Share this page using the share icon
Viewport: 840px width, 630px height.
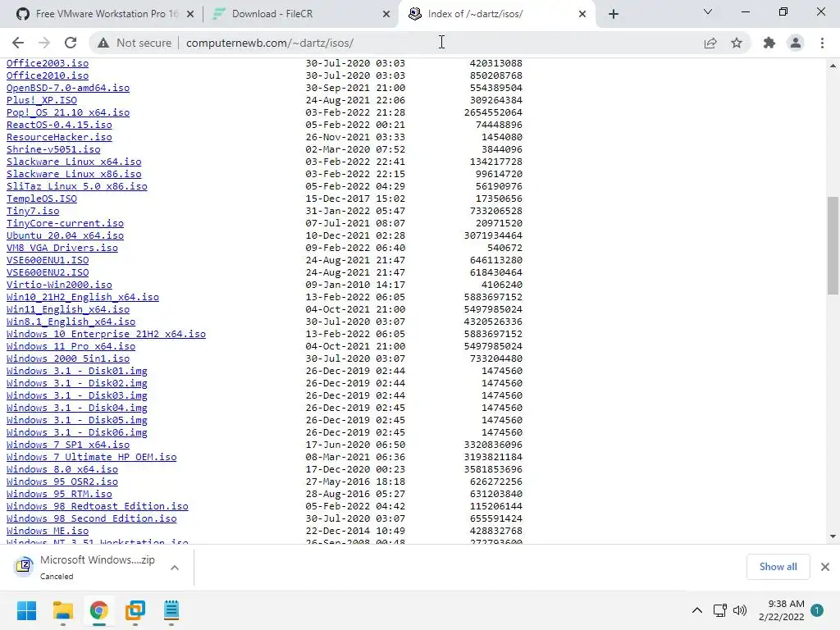(x=710, y=43)
